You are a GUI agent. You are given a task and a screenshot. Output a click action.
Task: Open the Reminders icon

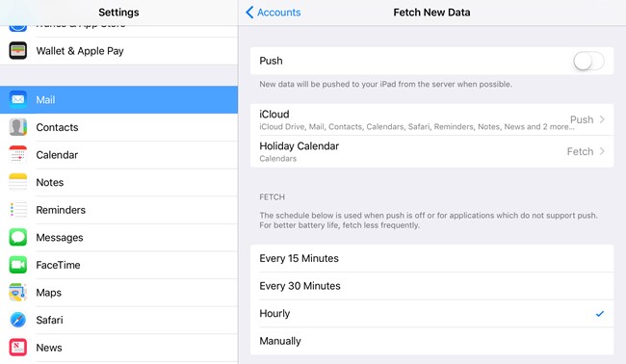tap(18, 210)
